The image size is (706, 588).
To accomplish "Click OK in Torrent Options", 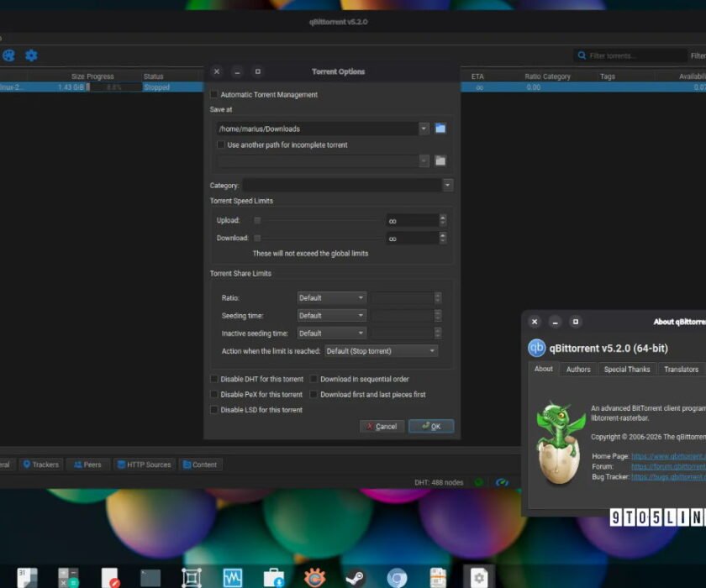I will click(x=431, y=426).
